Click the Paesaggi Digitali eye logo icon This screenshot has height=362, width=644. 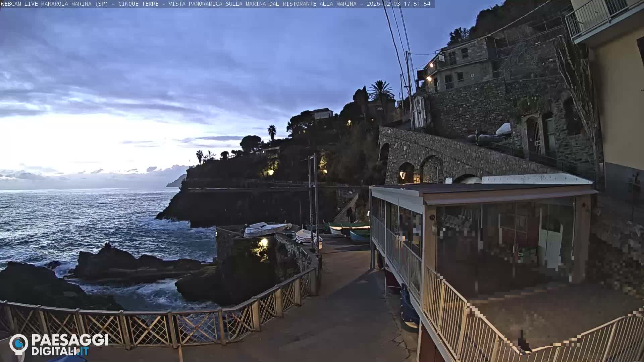point(19,344)
